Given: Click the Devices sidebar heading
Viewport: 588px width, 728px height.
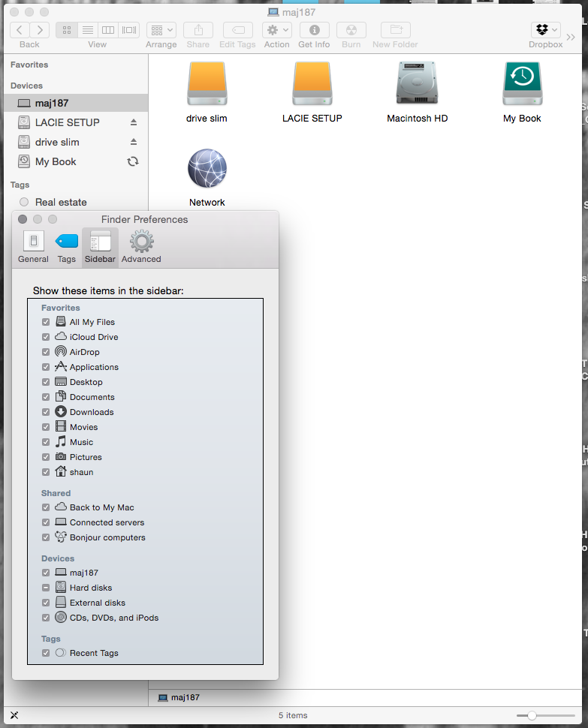Looking at the screenshot, I should 26,86.
